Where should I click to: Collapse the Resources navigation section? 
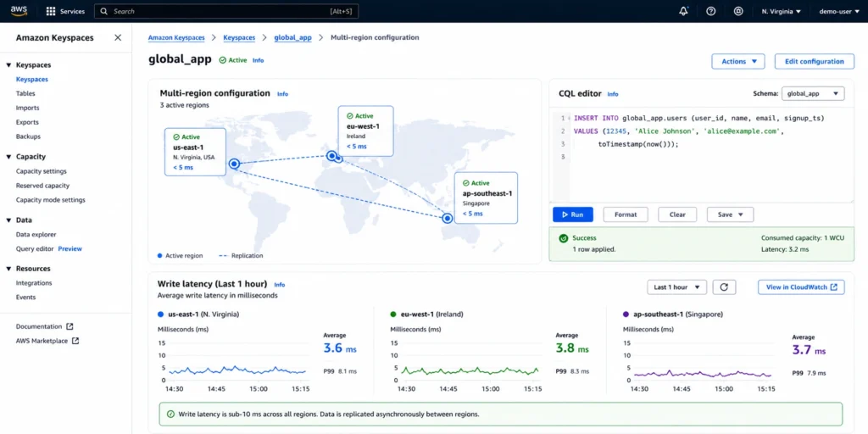(x=8, y=269)
